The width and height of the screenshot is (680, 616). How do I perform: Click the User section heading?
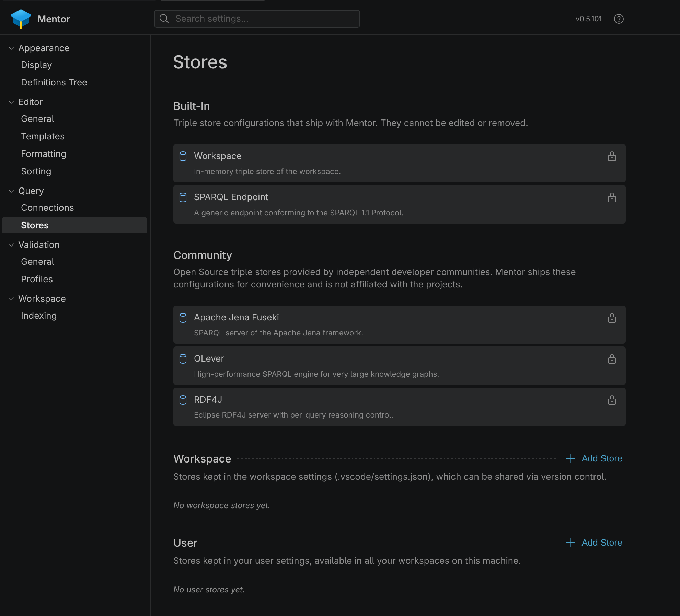(x=185, y=543)
